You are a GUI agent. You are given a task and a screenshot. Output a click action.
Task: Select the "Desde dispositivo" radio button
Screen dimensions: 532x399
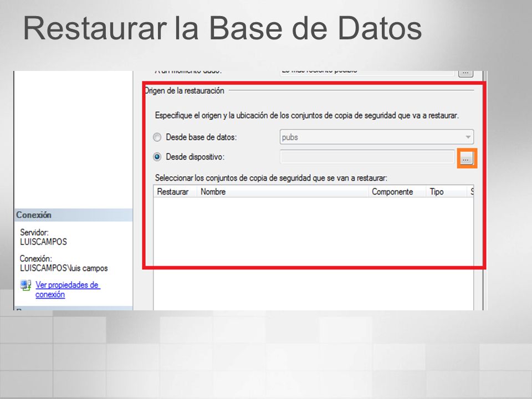coord(157,157)
